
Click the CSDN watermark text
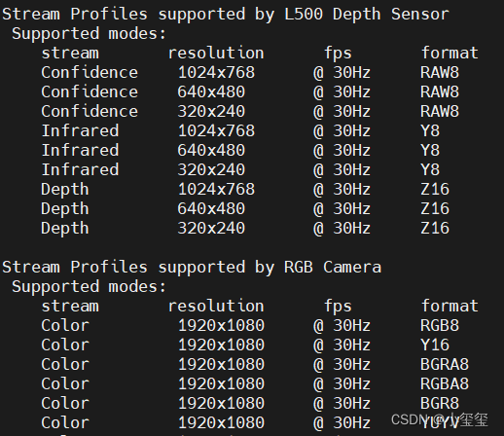click(x=440, y=419)
